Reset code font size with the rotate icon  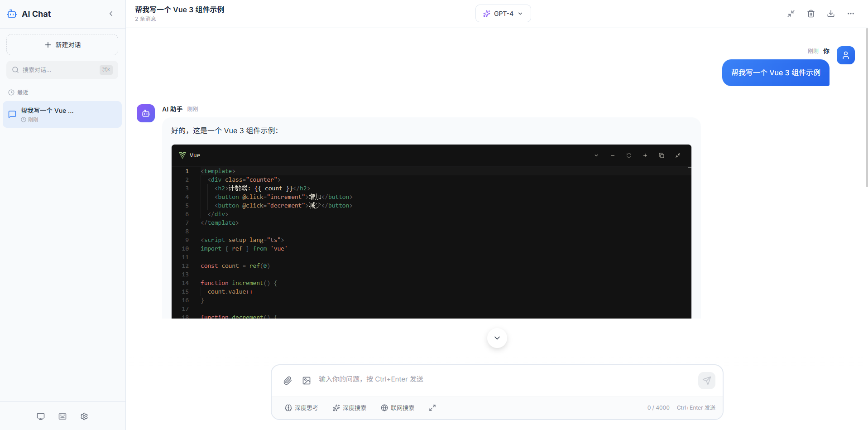(x=628, y=155)
